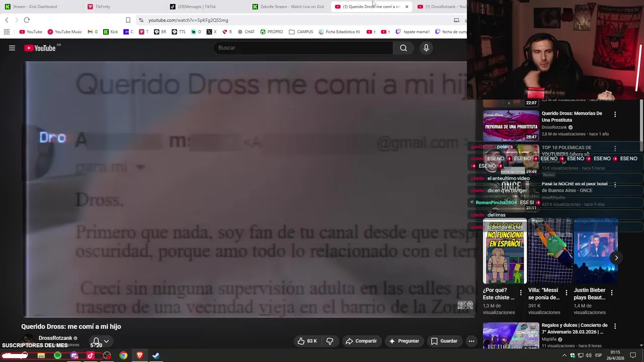Open Memorias De Una Prostituta video title

(572, 117)
